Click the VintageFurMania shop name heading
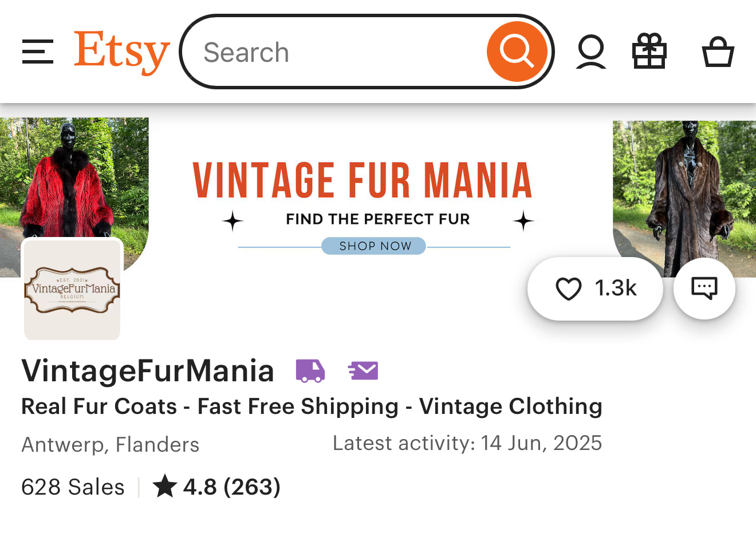The width and height of the screenshot is (756, 533). tap(148, 371)
